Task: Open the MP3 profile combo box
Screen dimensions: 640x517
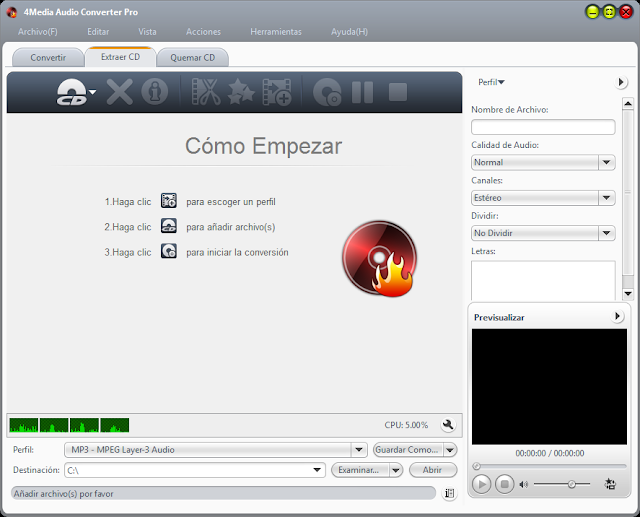Action: (216, 450)
